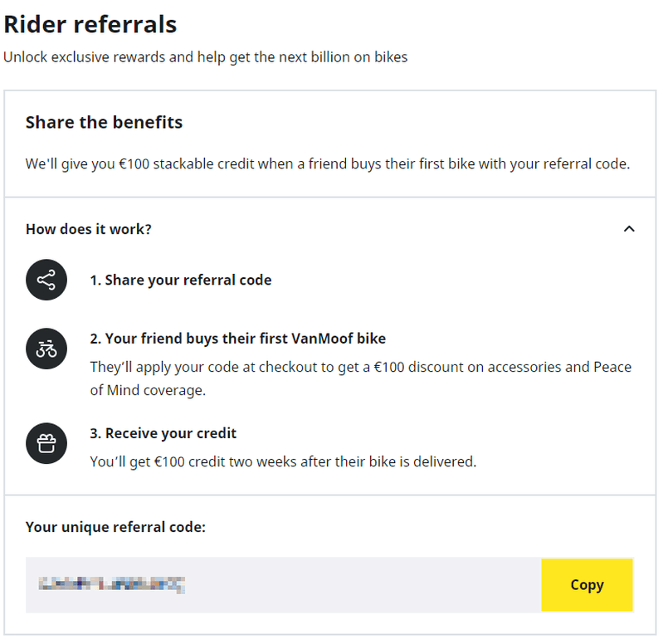Click the Receive your credit step title

tap(163, 433)
